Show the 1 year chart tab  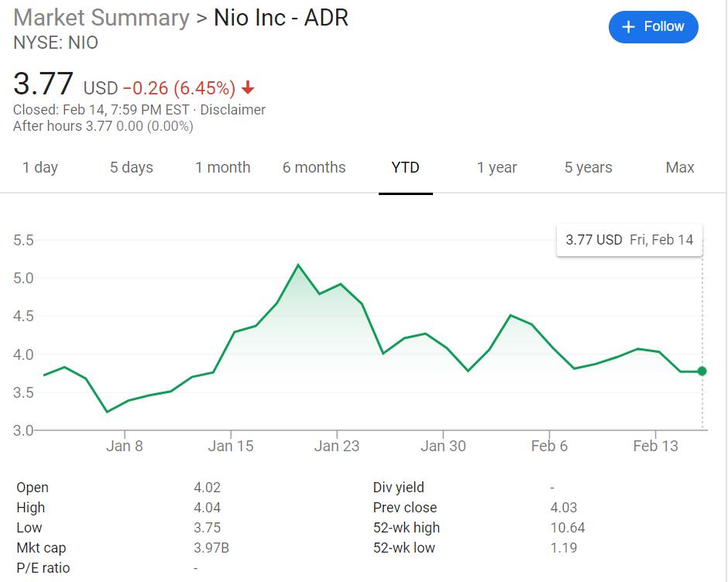click(496, 167)
